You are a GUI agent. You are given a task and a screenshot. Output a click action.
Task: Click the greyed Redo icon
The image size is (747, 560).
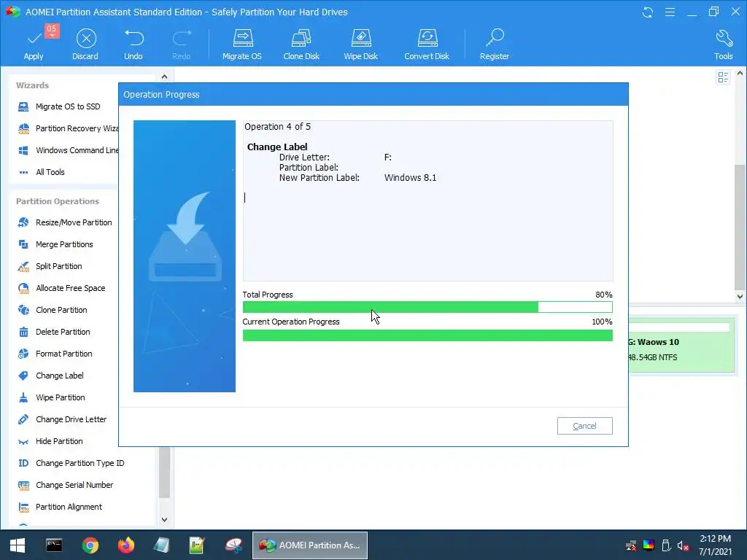[182, 38]
